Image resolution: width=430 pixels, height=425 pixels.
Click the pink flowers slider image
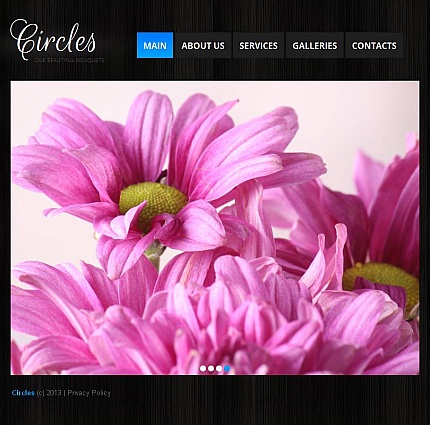(x=215, y=228)
